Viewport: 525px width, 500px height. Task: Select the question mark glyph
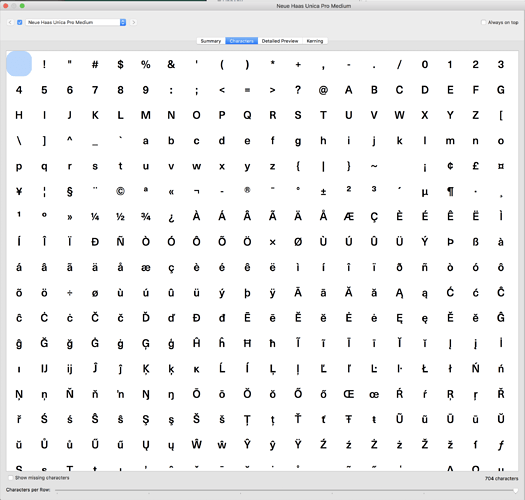coord(298,90)
